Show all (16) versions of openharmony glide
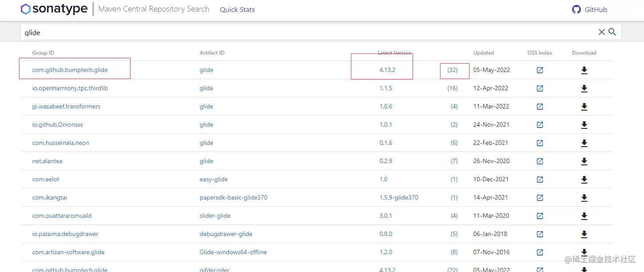 click(453, 88)
